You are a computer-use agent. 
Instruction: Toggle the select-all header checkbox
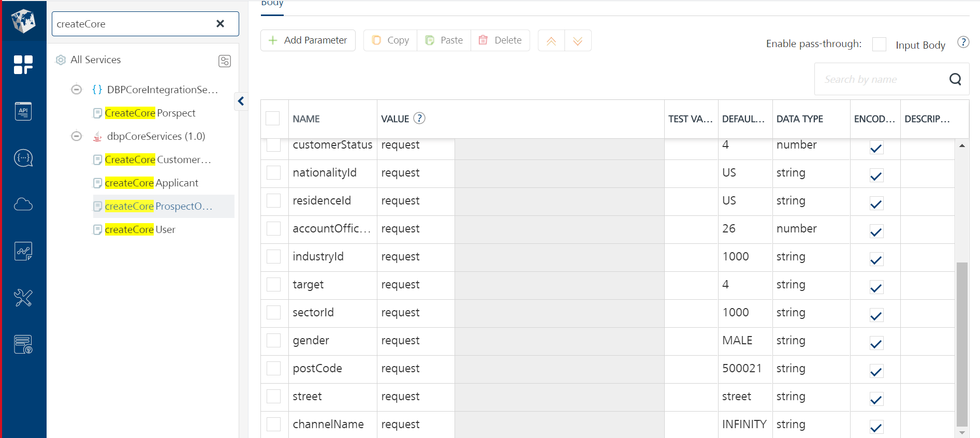(x=273, y=119)
